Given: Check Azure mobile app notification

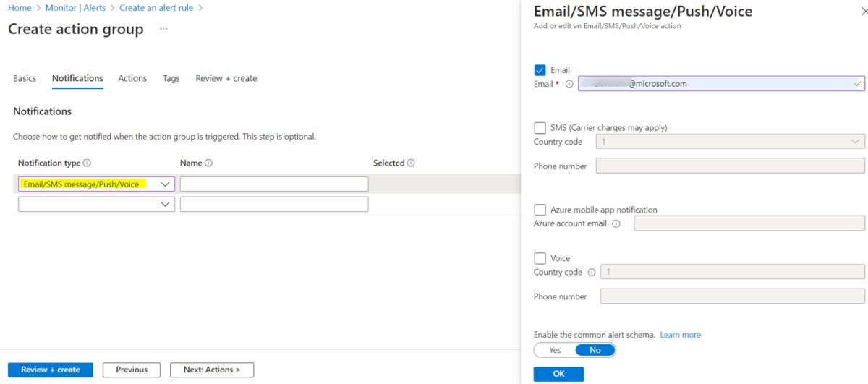Looking at the screenshot, I should click(x=540, y=210).
